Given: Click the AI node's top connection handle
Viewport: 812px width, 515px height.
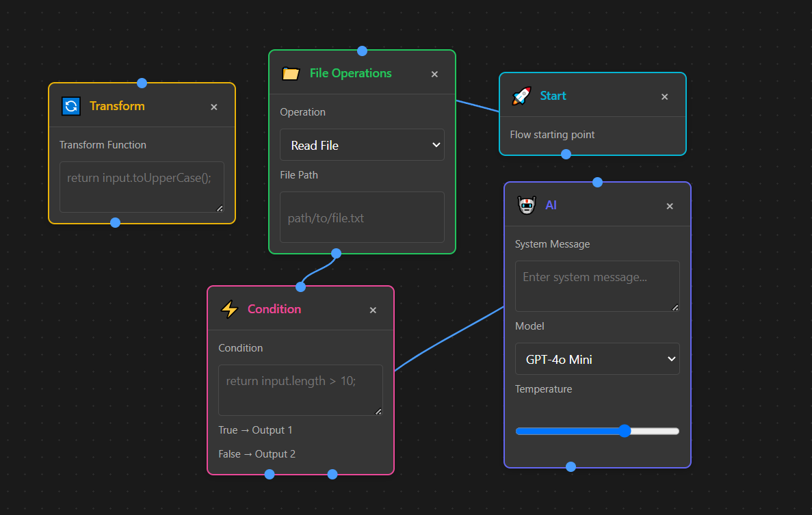Looking at the screenshot, I should 597,182.
